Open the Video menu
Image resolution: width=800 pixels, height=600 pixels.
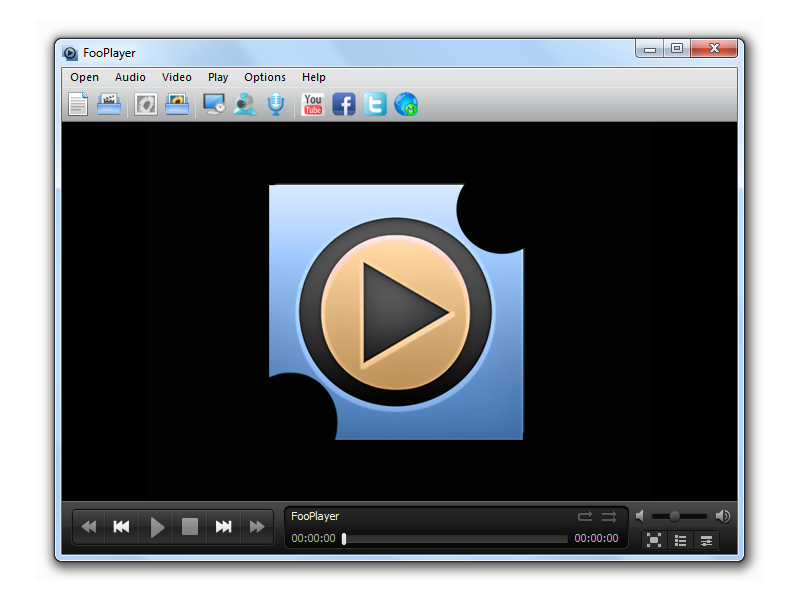[177, 77]
